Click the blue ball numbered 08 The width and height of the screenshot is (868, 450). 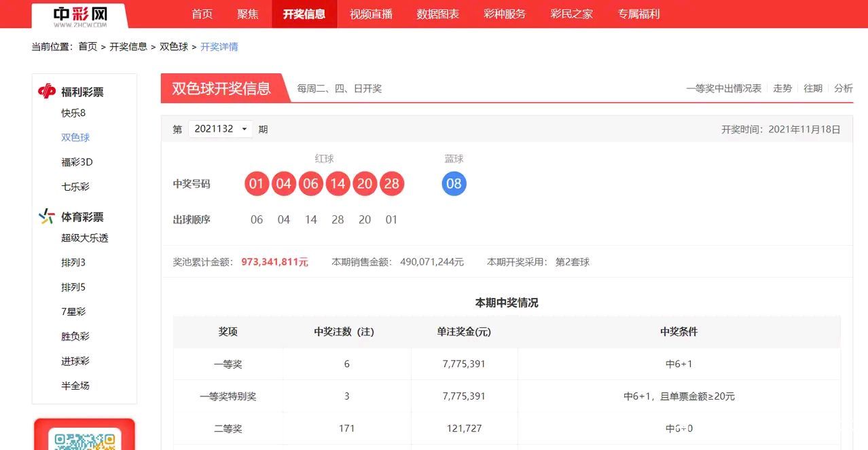[x=454, y=184]
